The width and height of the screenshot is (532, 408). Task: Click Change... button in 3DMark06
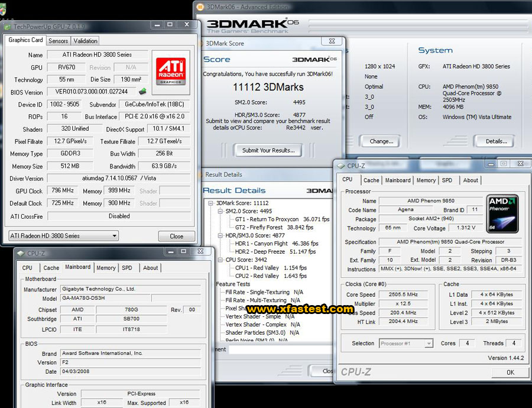coord(381,141)
